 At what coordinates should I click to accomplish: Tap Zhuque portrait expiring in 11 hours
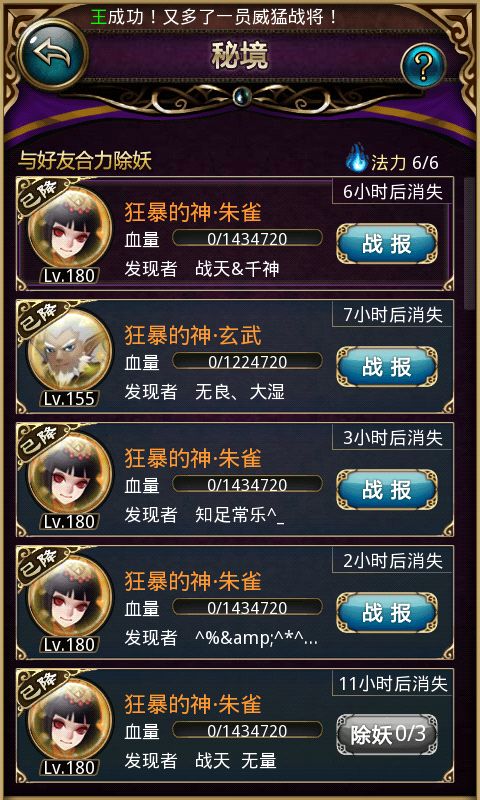[70, 721]
